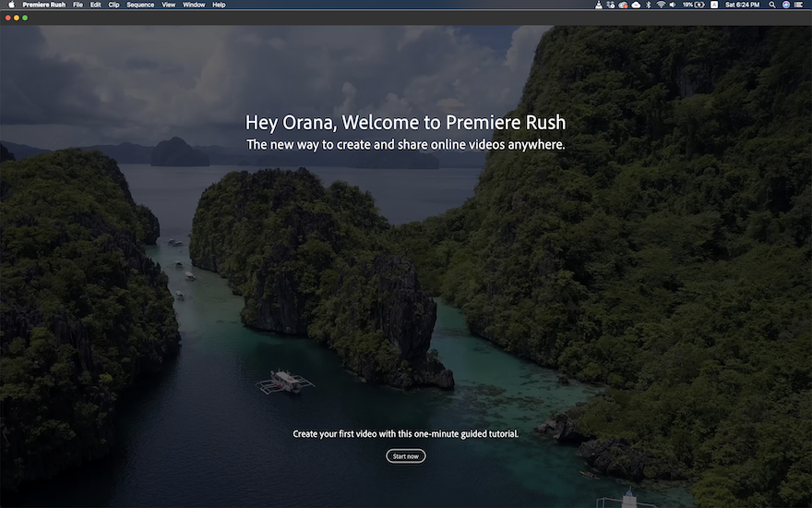The height and width of the screenshot is (508, 812).
Task: Open the Help menu
Action: coord(219,5)
